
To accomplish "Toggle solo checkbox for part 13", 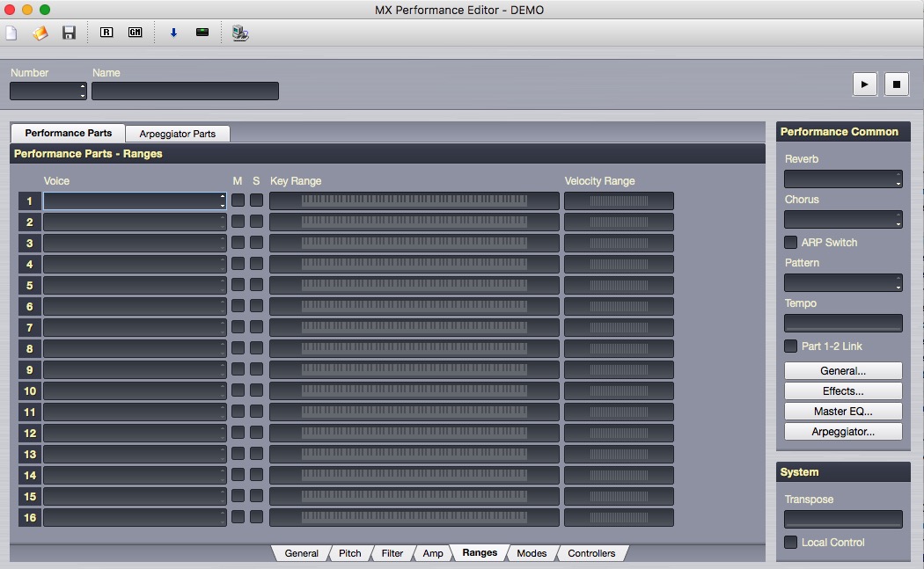I will 256,454.
